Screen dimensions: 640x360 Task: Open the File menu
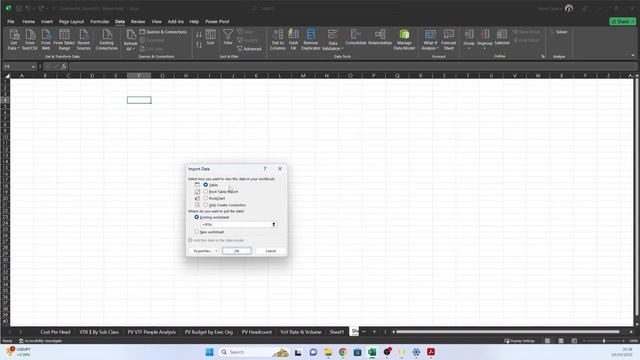point(11,22)
